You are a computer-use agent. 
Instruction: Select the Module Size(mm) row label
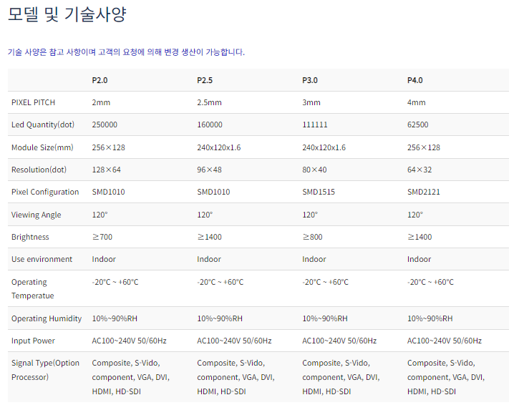[x=42, y=147]
